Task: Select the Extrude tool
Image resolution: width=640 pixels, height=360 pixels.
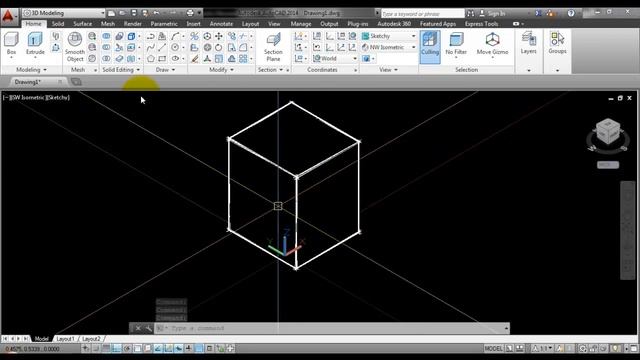Action: point(35,44)
